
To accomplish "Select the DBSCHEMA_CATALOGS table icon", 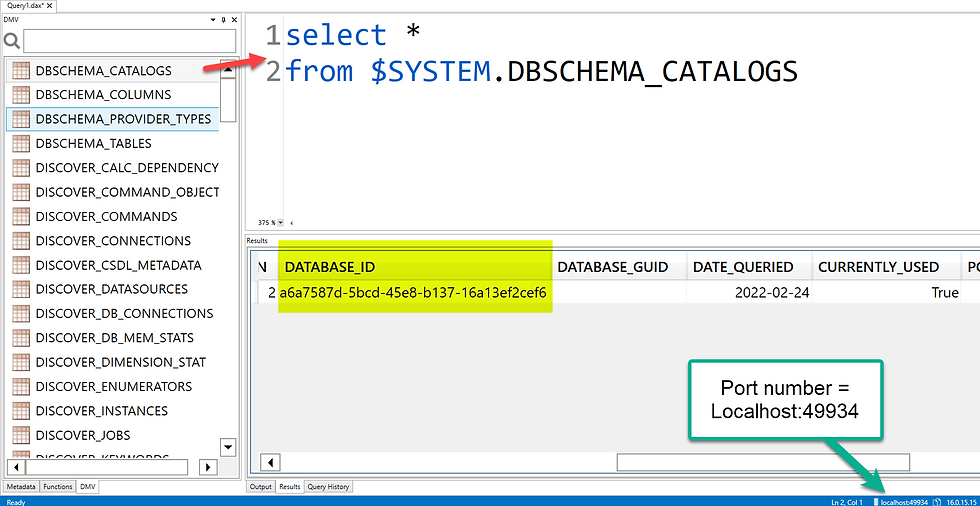I will 21,71.
